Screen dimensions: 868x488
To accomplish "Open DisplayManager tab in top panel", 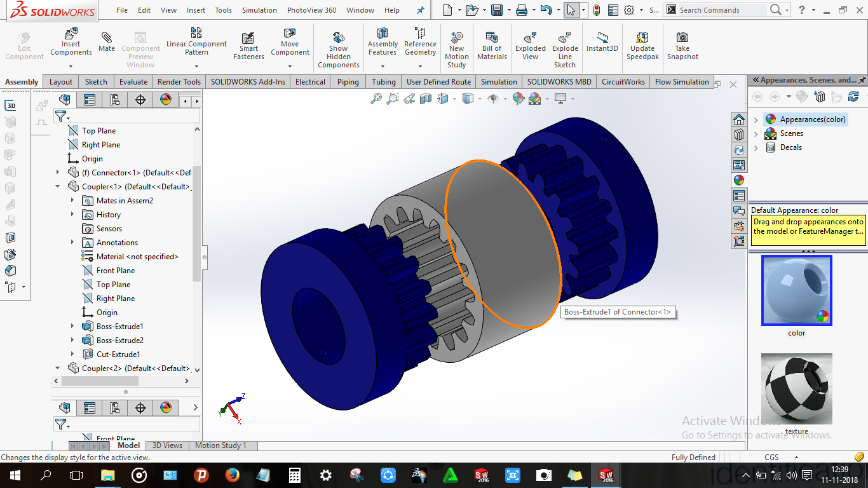I will point(166,100).
